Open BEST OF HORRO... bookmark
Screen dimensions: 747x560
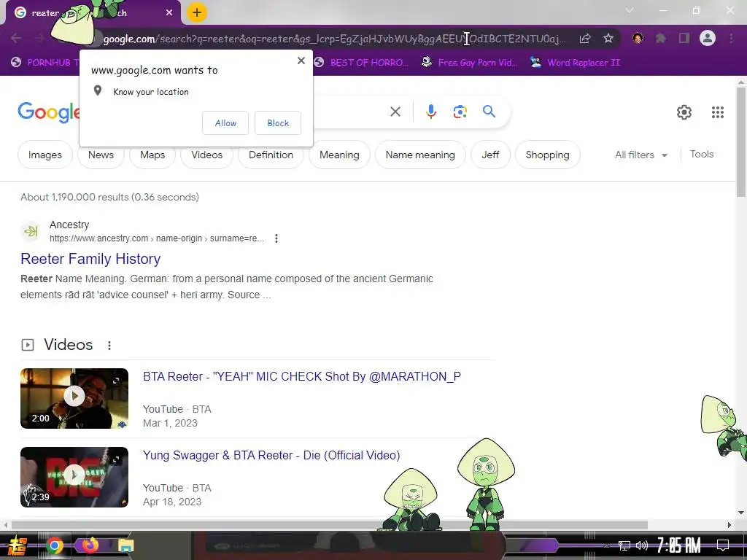tap(362, 63)
